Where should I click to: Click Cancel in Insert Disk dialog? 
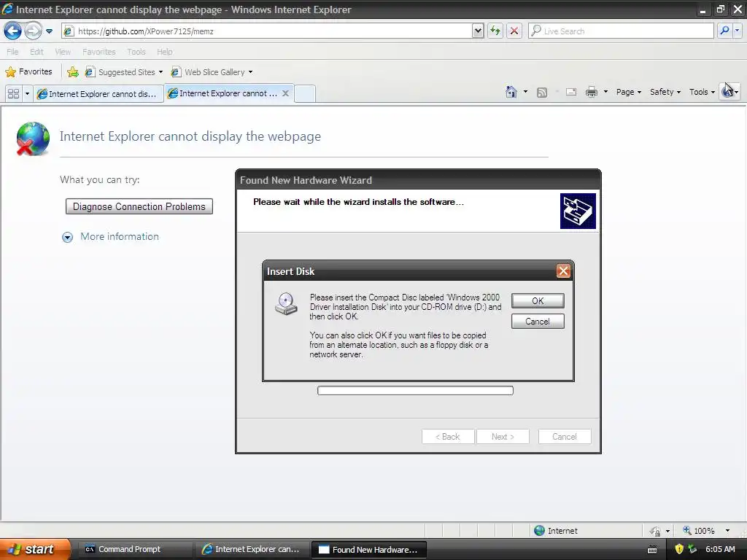click(x=538, y=322)
